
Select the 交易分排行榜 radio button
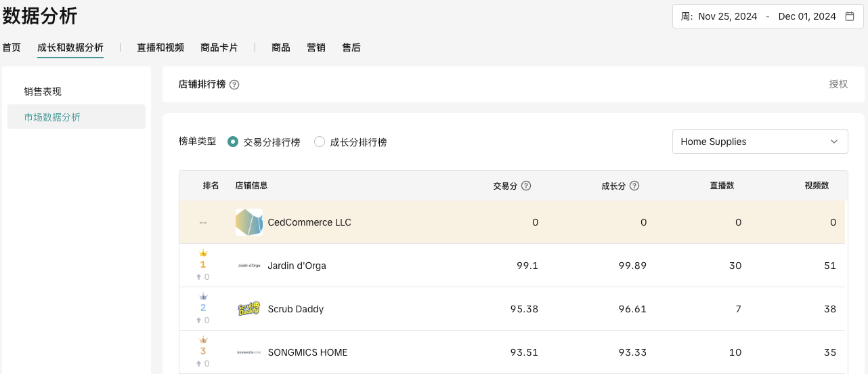coord(233,142)
